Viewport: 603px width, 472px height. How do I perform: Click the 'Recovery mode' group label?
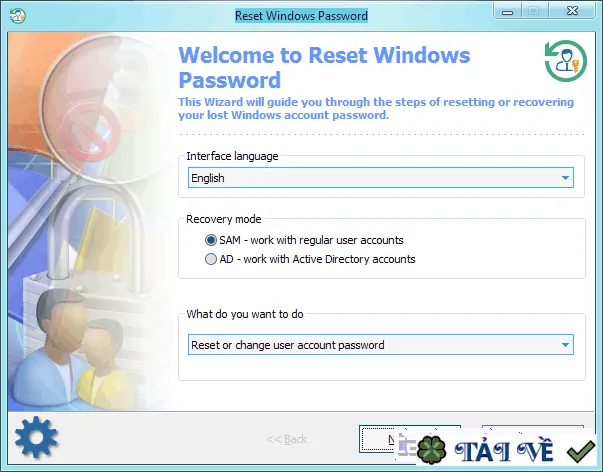pyautogui.click(x=224, y=219)
